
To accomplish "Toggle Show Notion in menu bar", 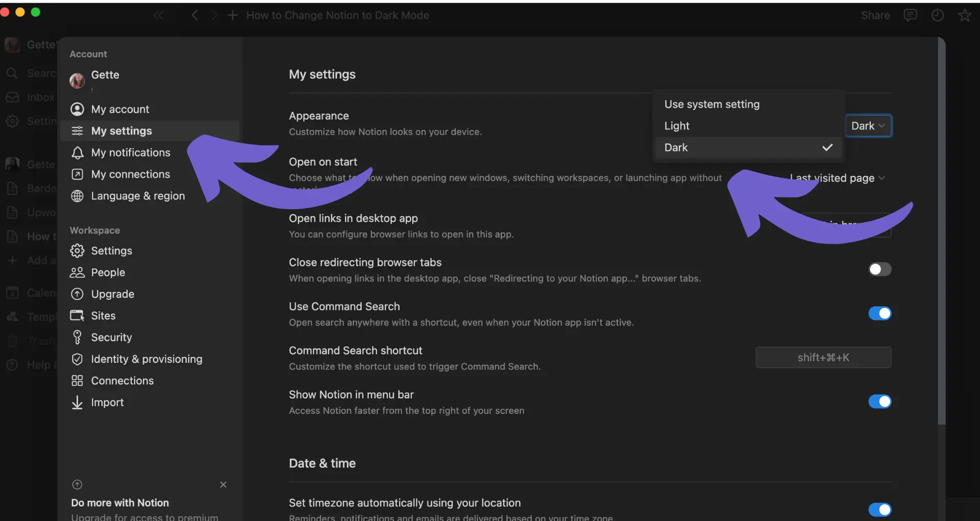I will 880,401.
